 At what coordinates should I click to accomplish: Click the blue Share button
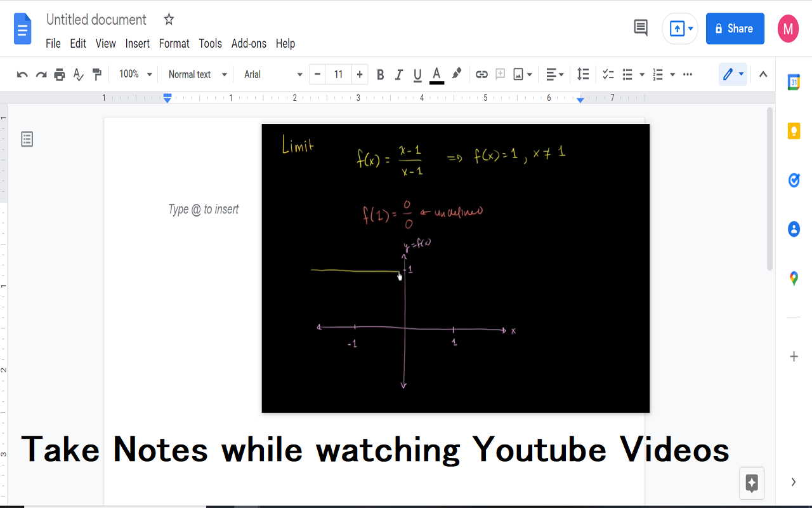click(735, 29)
